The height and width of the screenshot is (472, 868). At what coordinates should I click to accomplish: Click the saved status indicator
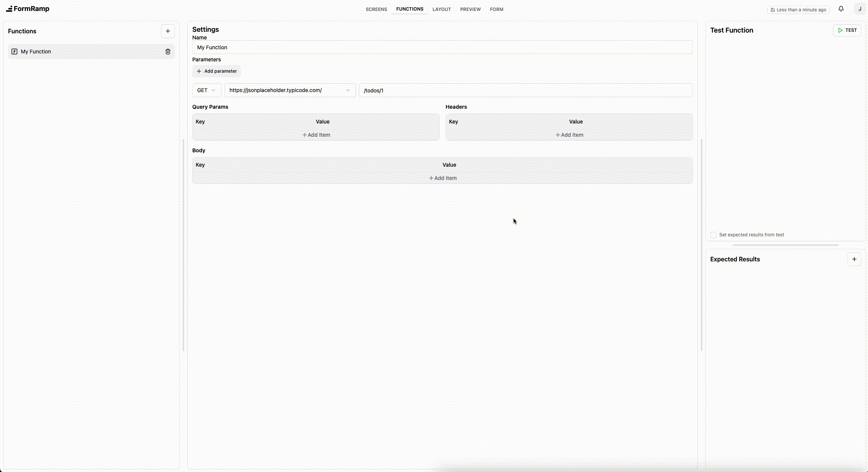798,10
